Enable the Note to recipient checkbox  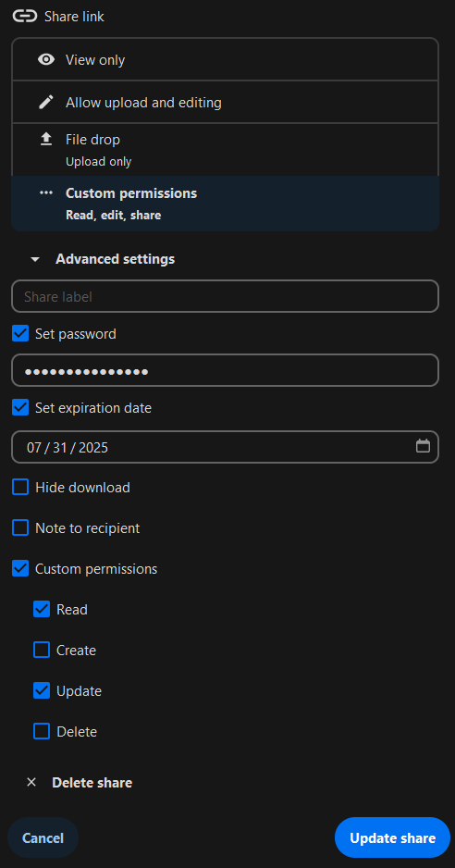[x=20, y=528]
